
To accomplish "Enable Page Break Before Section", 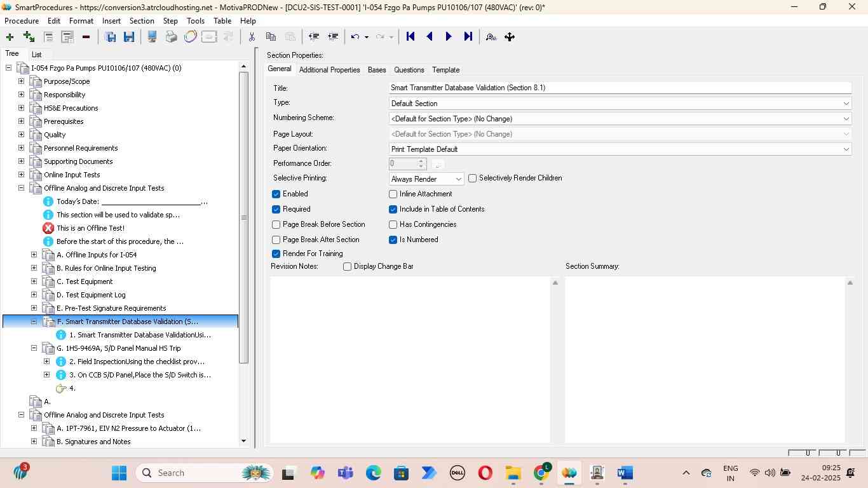I will pos(276,224).
